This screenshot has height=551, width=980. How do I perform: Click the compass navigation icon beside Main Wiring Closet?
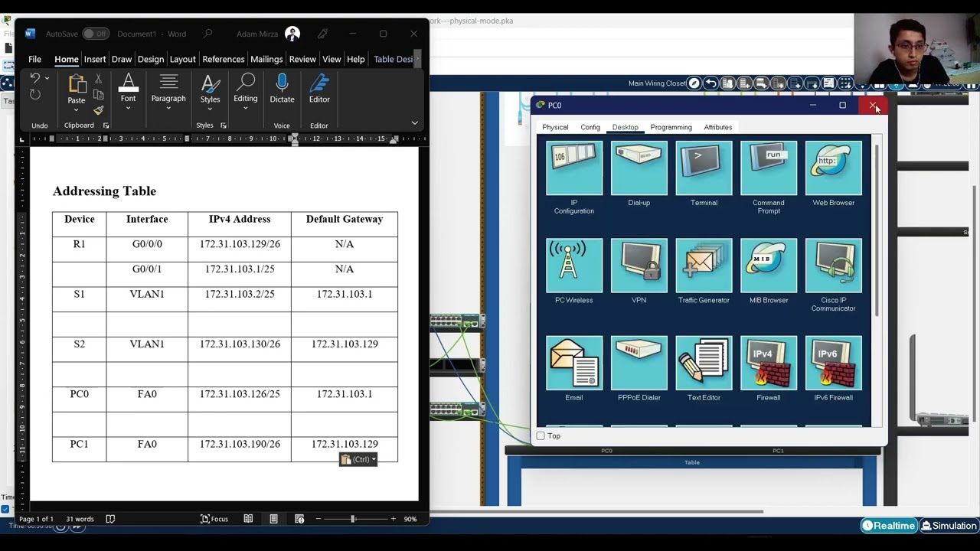[694, 83]
